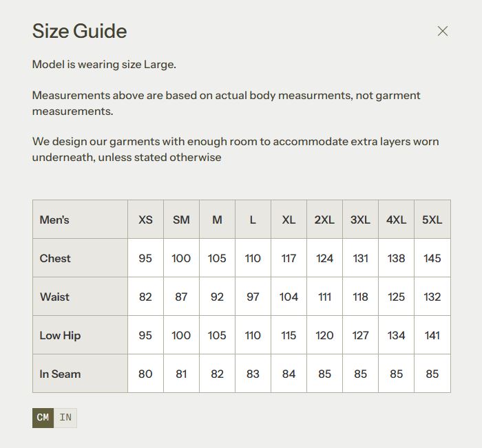Click the Men's table header cell
Image resolution: width=482 pixels, height=448 pixels.
(x=54, y=220)
